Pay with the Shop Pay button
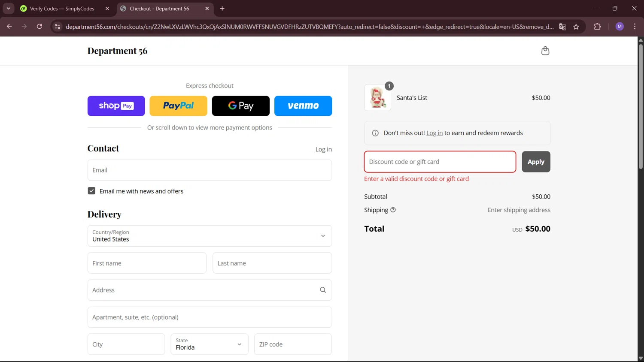This screenshot has height=362, width=644. pyautogui.click(x=116, y=106)
